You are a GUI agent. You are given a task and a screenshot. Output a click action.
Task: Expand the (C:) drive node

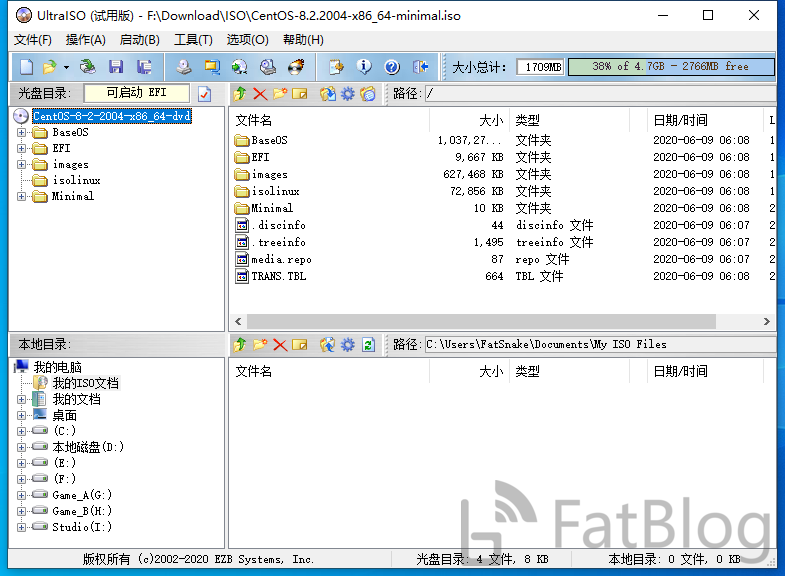21,431
